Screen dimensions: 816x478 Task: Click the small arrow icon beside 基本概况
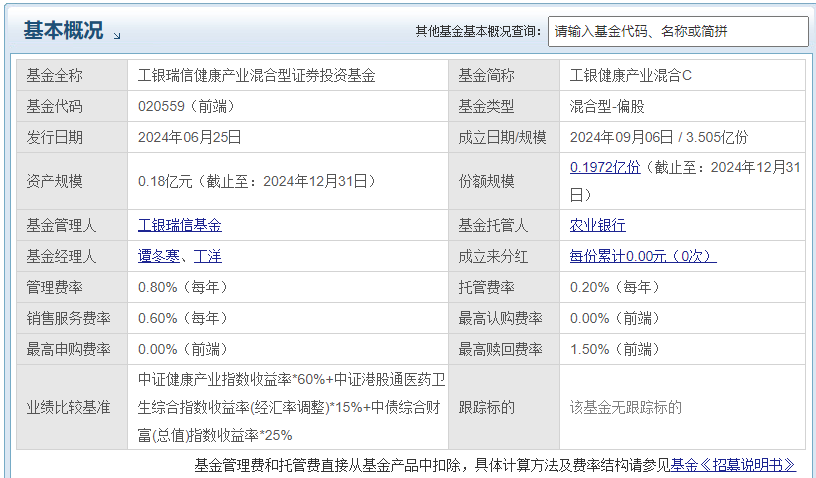[x=117, y=36]
